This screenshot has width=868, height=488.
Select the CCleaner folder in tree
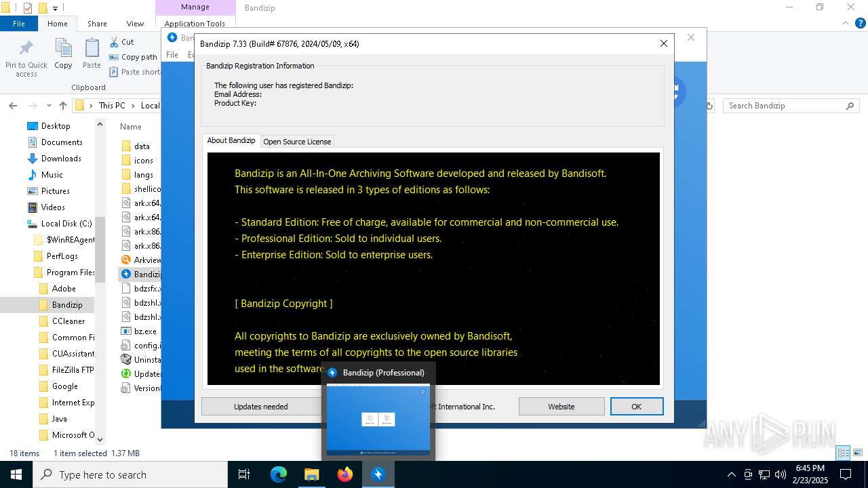(68, 321)
